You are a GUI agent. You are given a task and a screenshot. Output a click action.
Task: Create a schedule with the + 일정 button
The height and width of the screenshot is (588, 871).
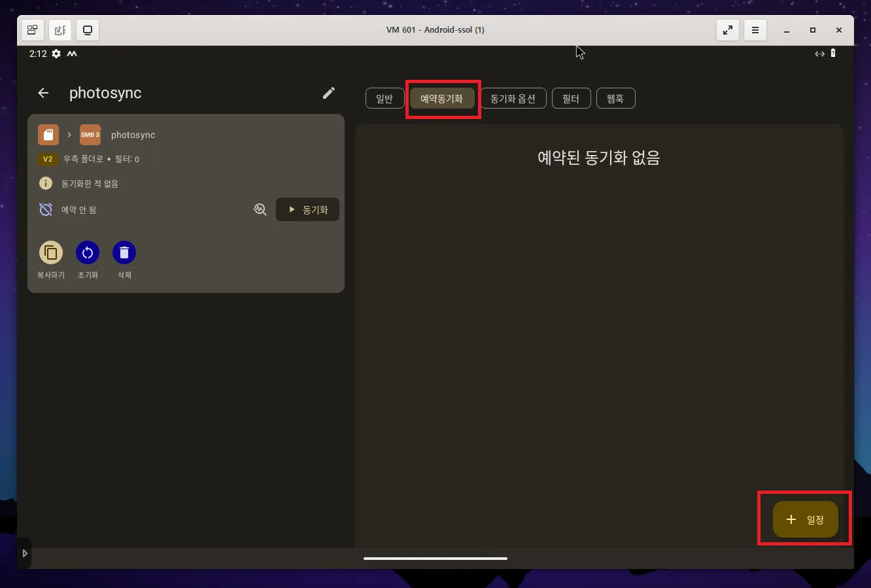[804, 518]
